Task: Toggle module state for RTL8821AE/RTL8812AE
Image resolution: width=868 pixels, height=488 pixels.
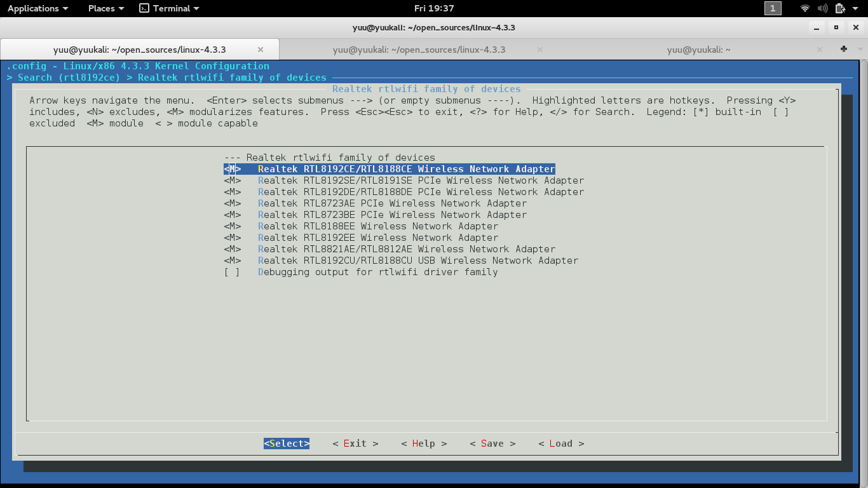Action: (x=233, y=249)
